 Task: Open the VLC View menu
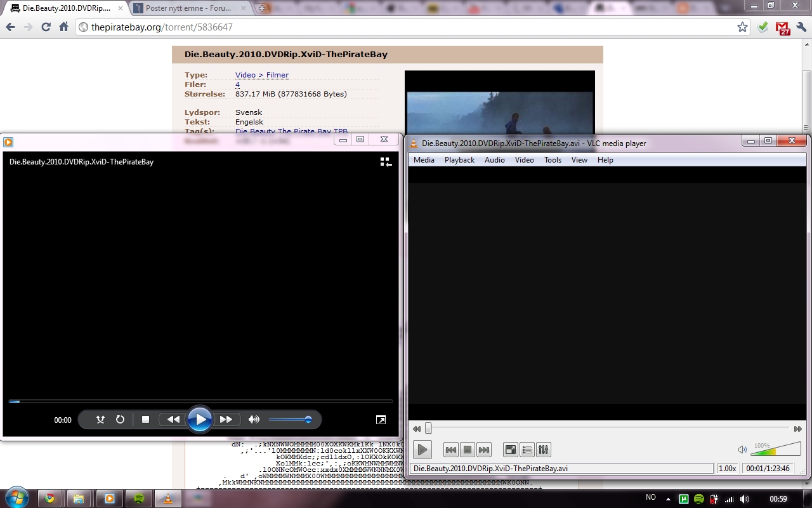click(579, 160)
